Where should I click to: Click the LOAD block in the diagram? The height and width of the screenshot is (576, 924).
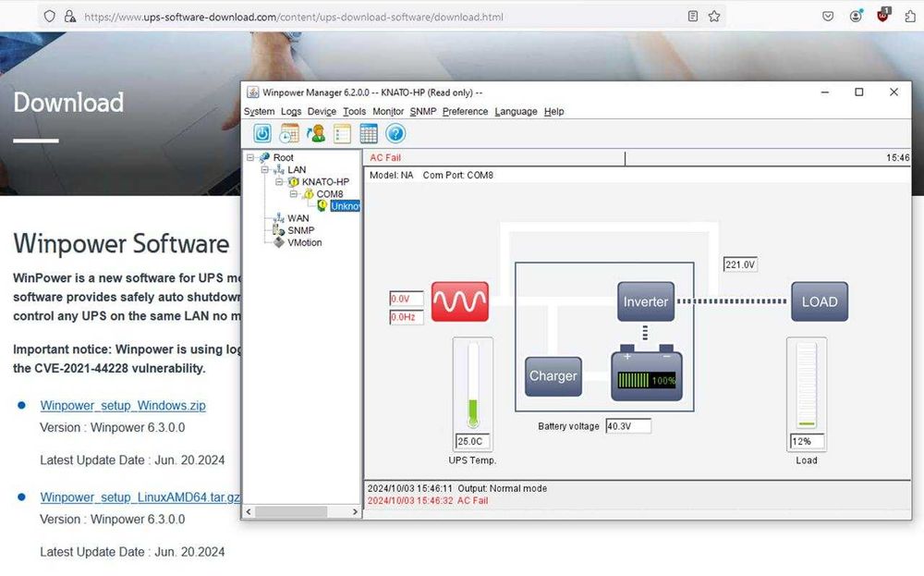point(819,301)
